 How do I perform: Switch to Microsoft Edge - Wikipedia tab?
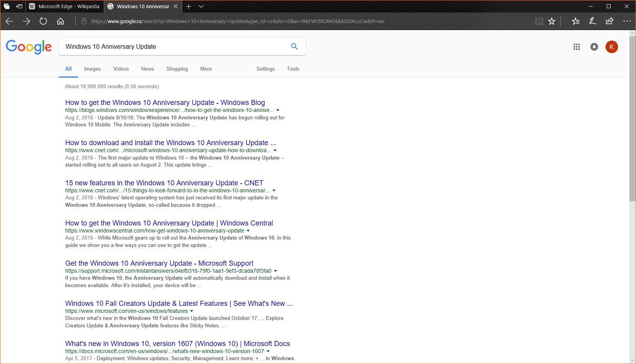click(x=65, y=6)
